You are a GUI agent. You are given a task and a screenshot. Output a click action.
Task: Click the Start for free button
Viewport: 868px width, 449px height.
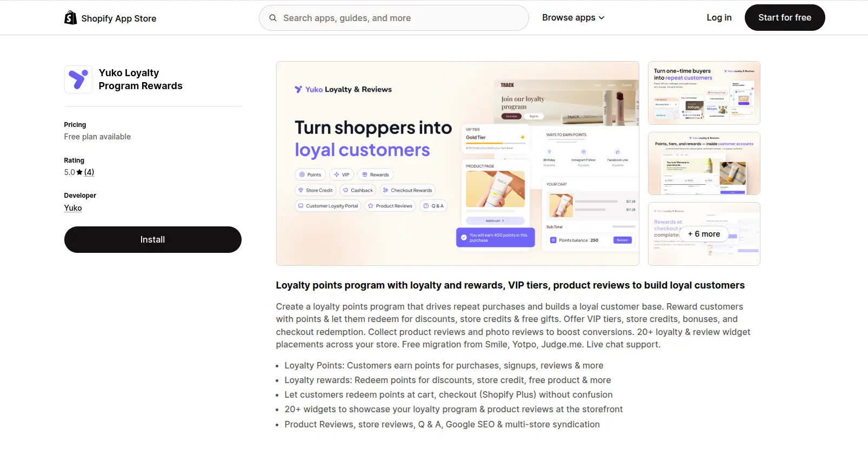click(x=784, y=17)
